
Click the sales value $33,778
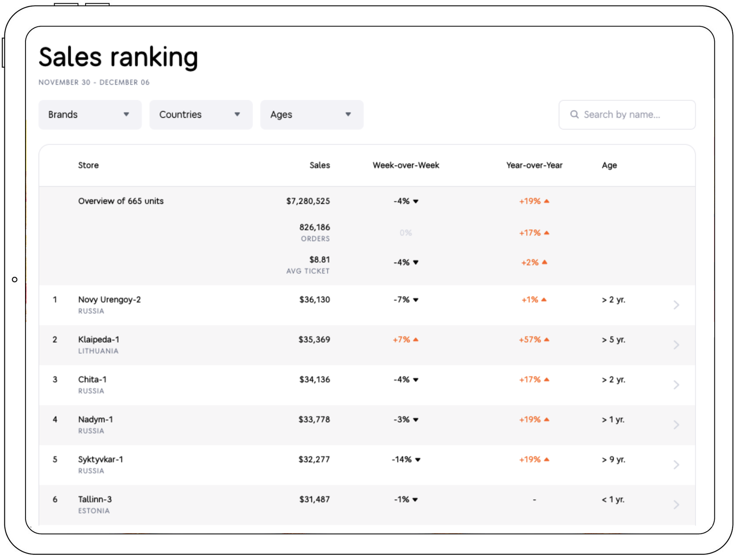pos(314,419)
